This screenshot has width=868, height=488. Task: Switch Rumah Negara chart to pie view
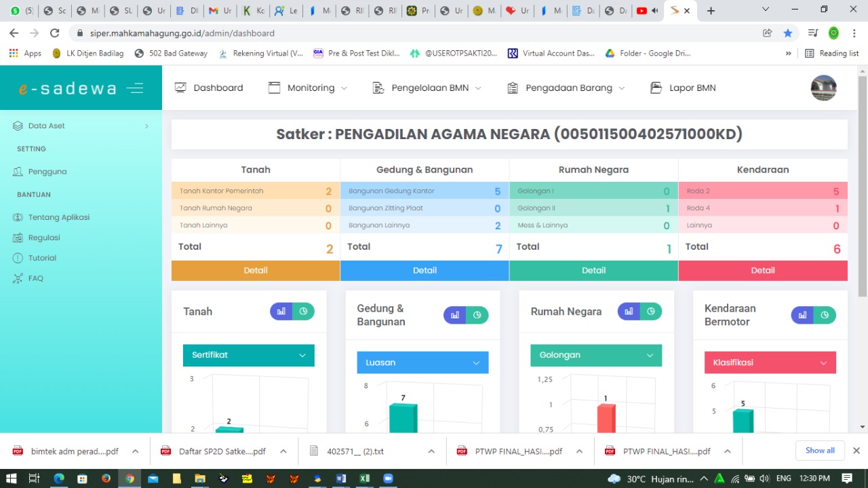pos(651,312)
